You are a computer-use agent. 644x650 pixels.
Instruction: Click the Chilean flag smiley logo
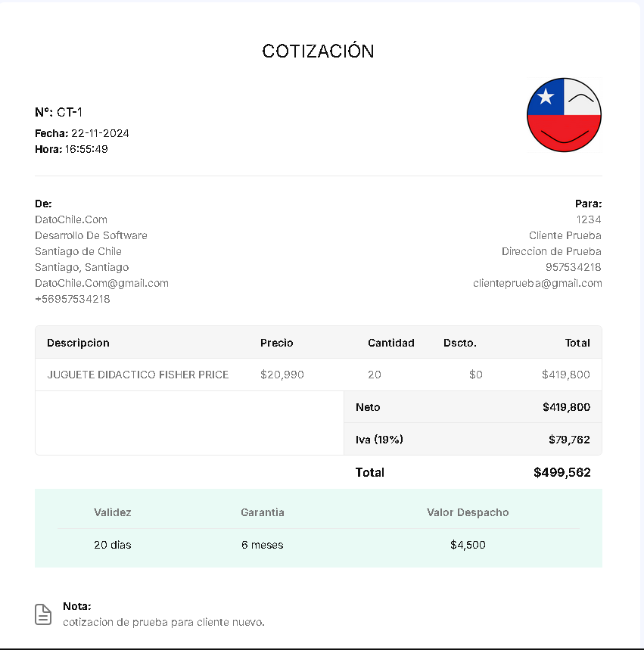click(x=564, y=115)
